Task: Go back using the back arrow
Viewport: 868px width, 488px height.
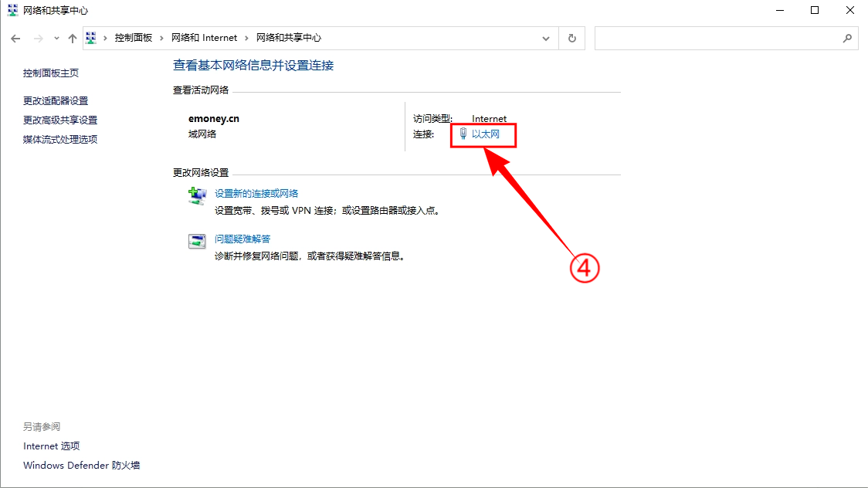Action: click(x=15, y=38)
